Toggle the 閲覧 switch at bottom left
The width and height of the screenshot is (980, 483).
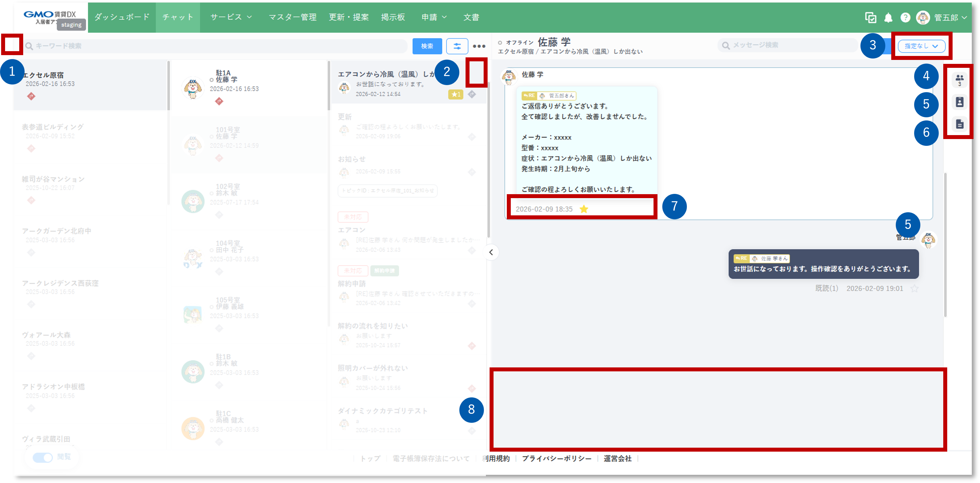coord(43,458)
